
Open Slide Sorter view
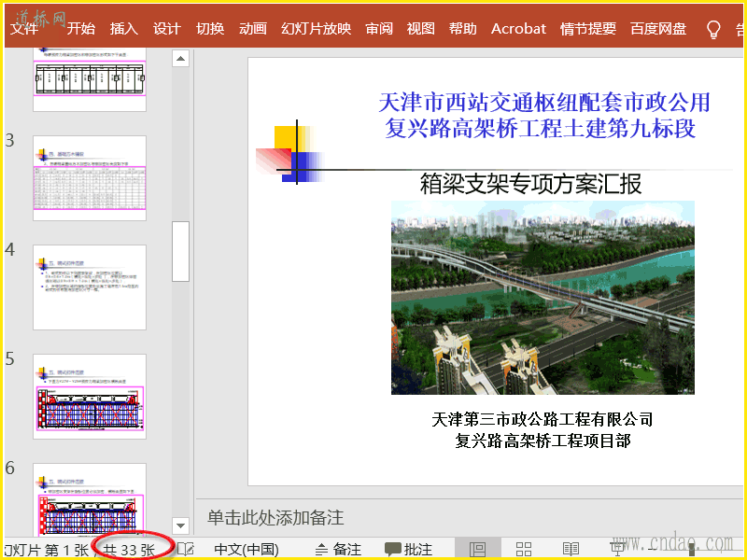pyautogui.click(x=524, y=549)
